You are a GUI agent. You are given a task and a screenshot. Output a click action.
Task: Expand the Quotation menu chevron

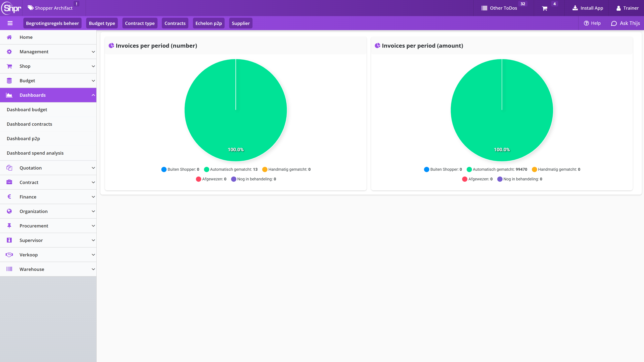click(x=93, y=168)
